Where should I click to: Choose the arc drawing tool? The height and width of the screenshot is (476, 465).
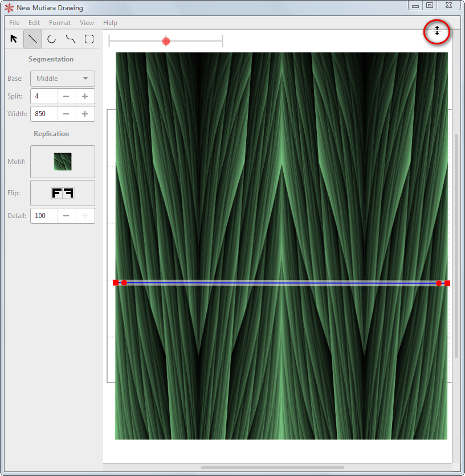tap(52, 39)
